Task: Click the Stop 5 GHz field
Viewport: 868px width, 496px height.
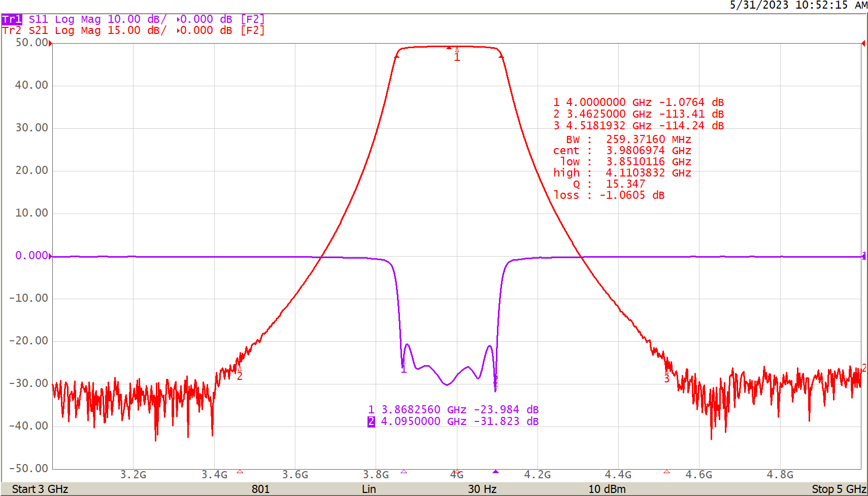Action: [837, 489]
